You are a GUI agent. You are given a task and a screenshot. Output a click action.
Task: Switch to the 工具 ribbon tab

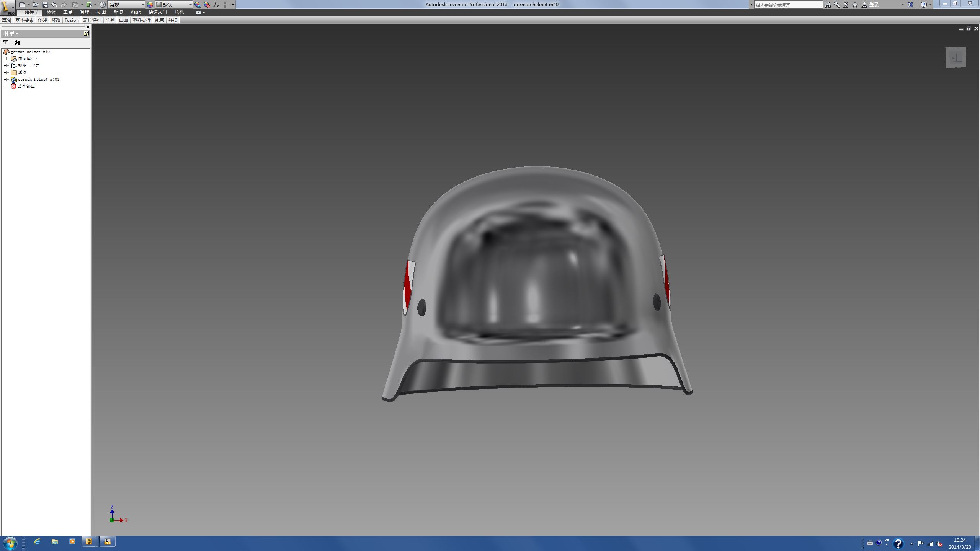pyautogui.click(x=68, y=12)
